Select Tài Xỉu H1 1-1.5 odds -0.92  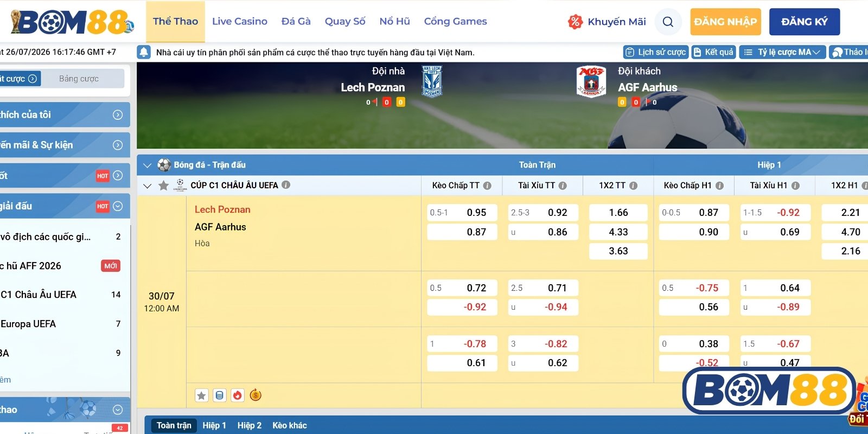click(x=775, y=213)
